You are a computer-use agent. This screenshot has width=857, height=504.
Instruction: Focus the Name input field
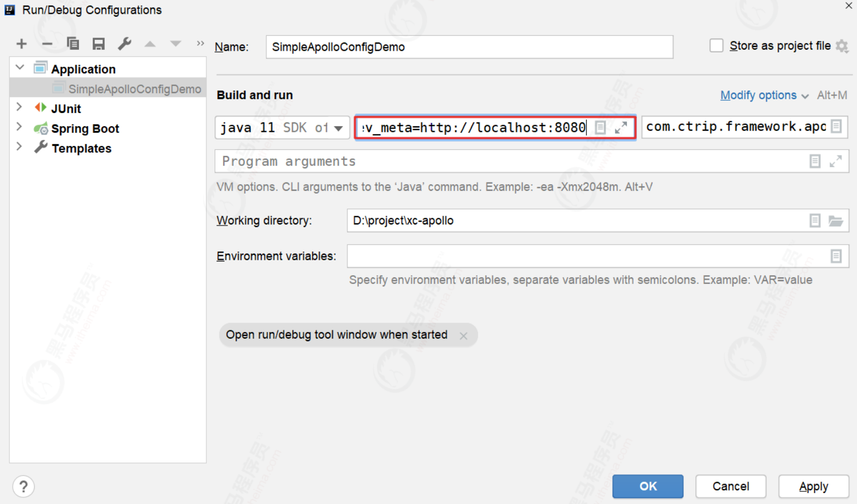pos(469,47)
